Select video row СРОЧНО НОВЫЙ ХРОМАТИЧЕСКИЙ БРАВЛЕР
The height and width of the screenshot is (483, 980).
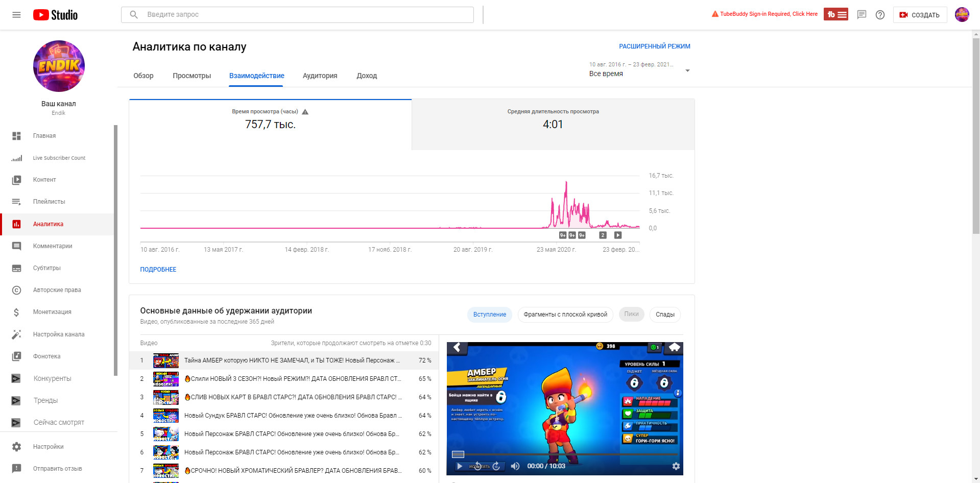click(284, 471)
